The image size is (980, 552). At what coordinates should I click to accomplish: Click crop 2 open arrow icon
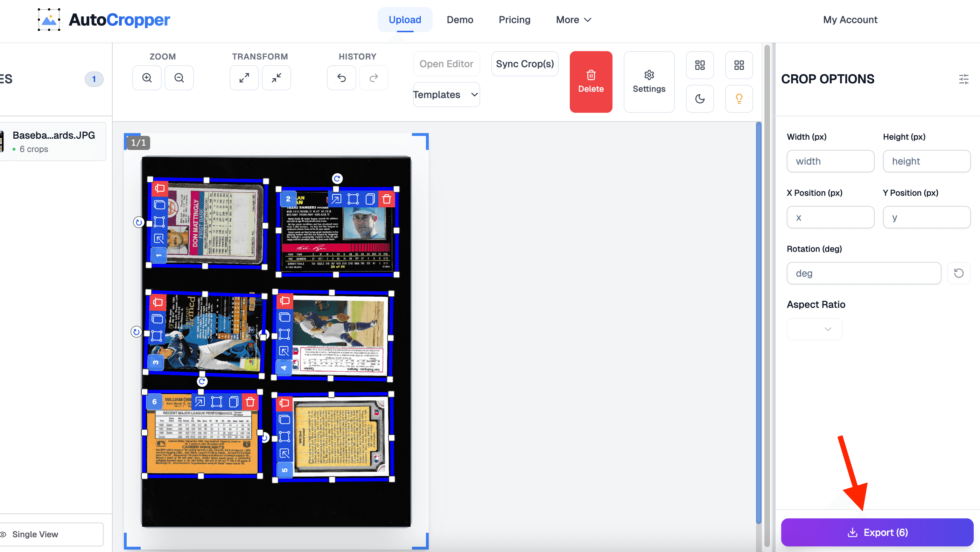(x=336, y=199)
